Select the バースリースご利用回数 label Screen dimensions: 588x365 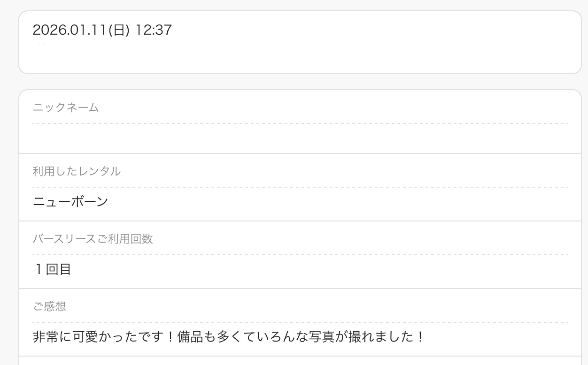[x=93, y=239]
